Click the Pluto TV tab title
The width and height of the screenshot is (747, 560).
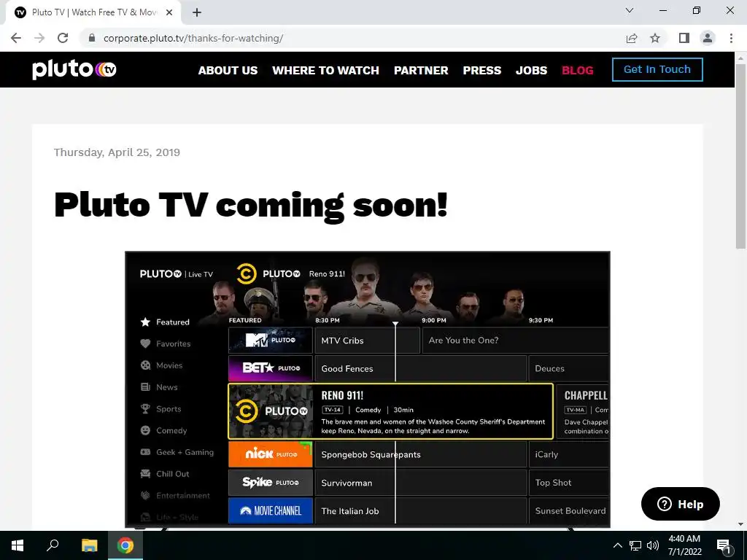tap(94, 13)
